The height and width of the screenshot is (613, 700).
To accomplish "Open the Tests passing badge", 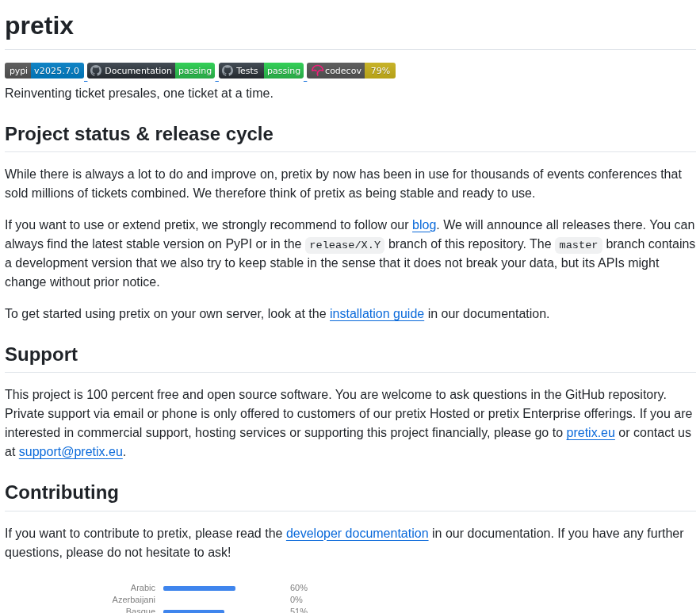I will pos(261,71).
